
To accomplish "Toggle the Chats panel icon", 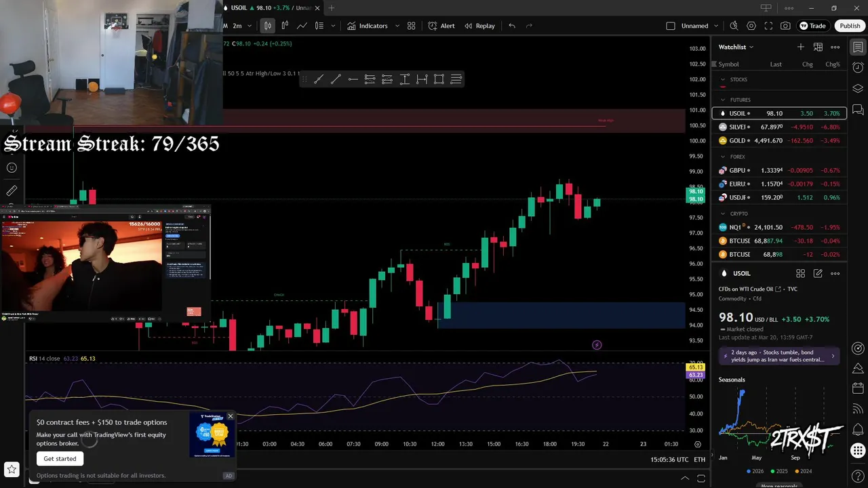I will (x=858, y=109).
